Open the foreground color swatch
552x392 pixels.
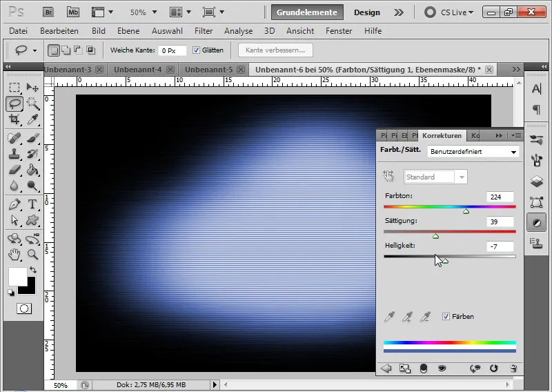point(18,277)
